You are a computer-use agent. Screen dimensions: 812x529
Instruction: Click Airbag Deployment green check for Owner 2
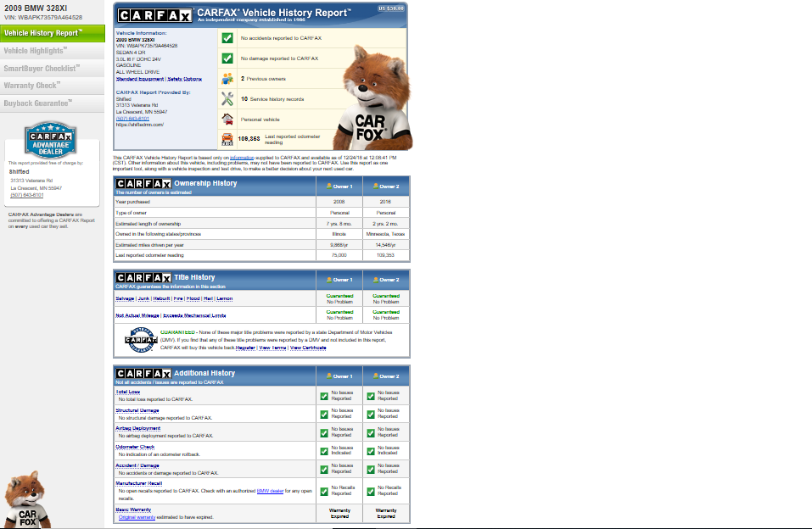click(371, 432)
